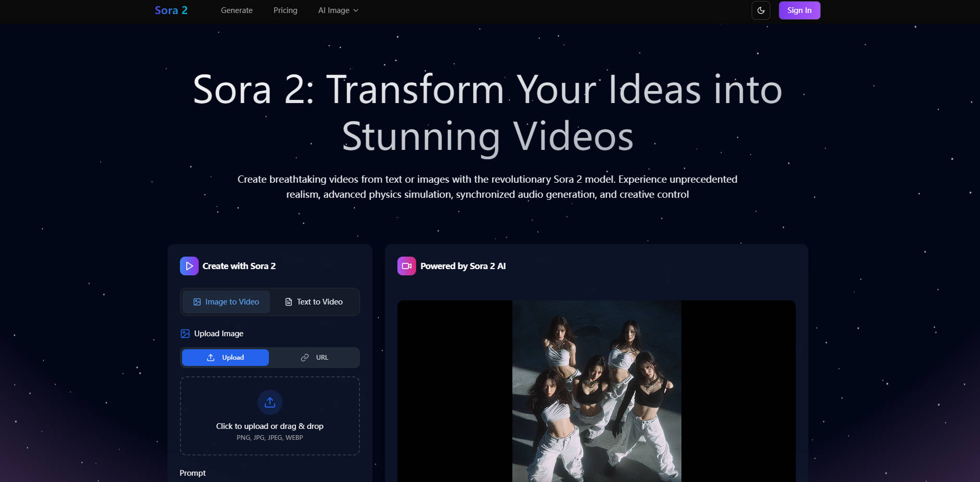The width and height of the screenshot is (980, 482).
Task: Click the picture icon next to Upload Image
Action: [x=185, y=334]
